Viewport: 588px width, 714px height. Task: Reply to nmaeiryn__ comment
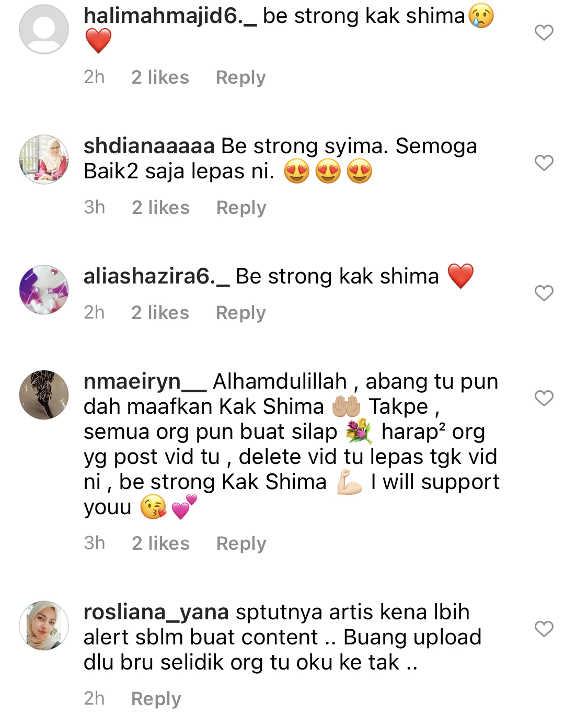241,543
